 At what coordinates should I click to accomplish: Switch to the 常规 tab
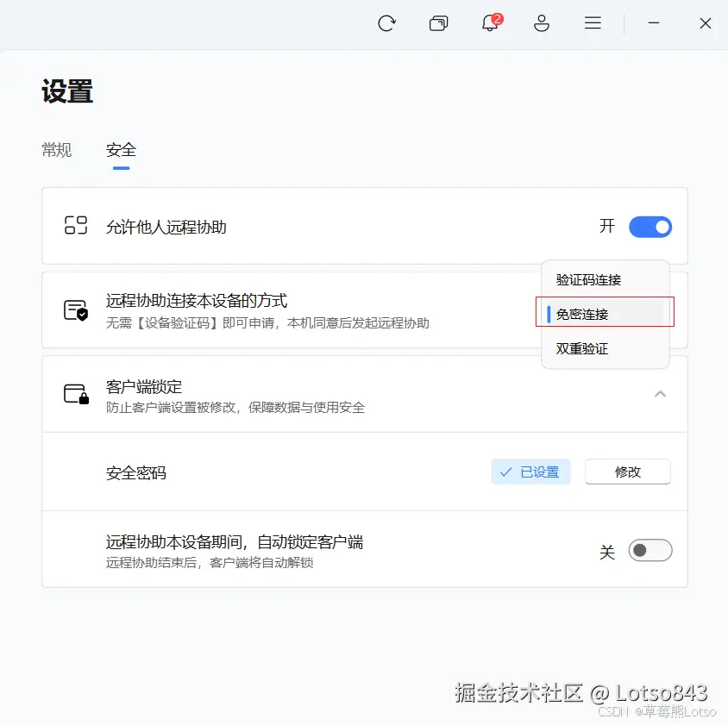tap(56, 149)
